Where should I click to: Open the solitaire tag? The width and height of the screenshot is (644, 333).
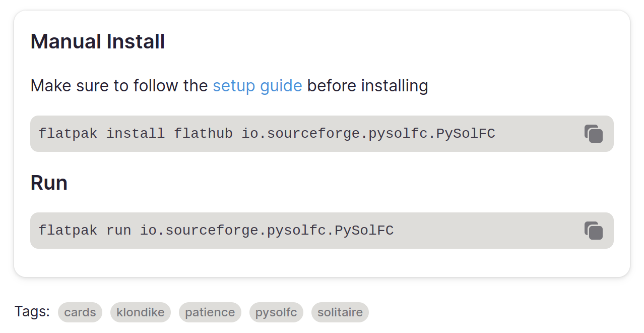point(340,312)
